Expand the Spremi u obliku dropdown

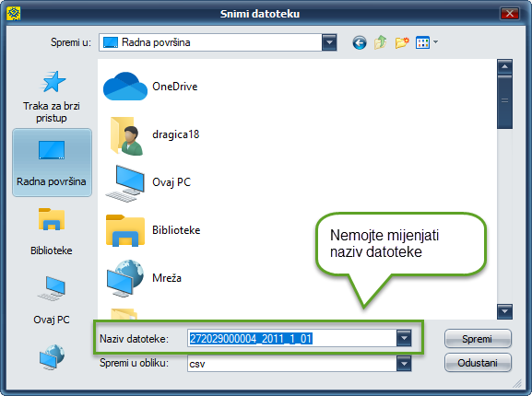click(x=404, y=364)
